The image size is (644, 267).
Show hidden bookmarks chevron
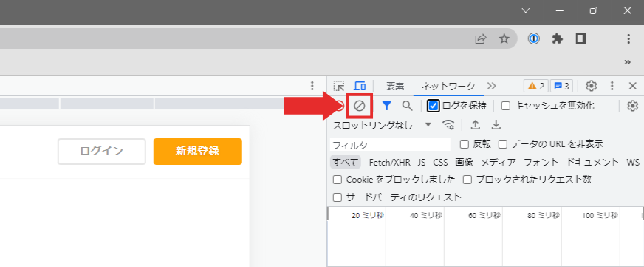(627, 62)
